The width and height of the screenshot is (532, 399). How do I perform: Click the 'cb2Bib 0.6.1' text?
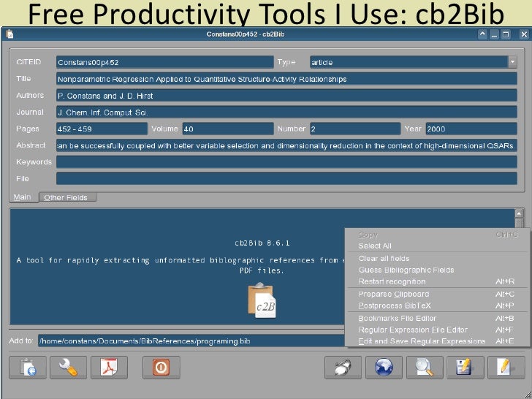262,243
